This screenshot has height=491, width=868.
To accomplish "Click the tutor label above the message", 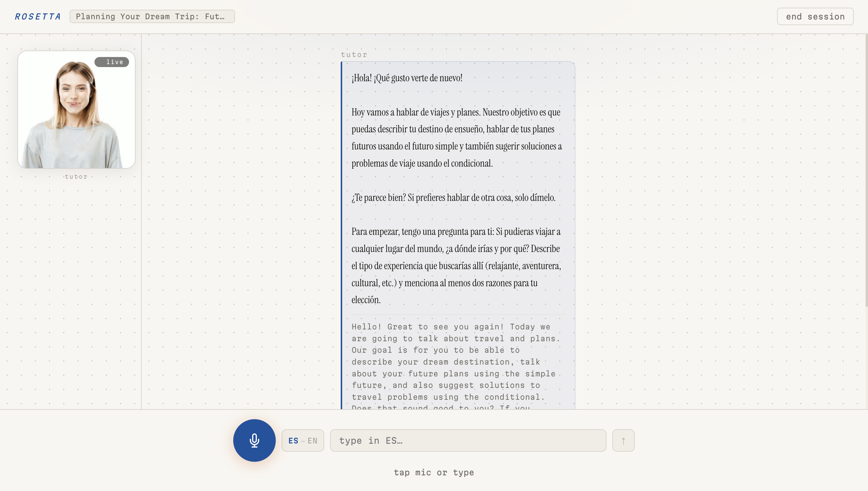I will (354, 55).
